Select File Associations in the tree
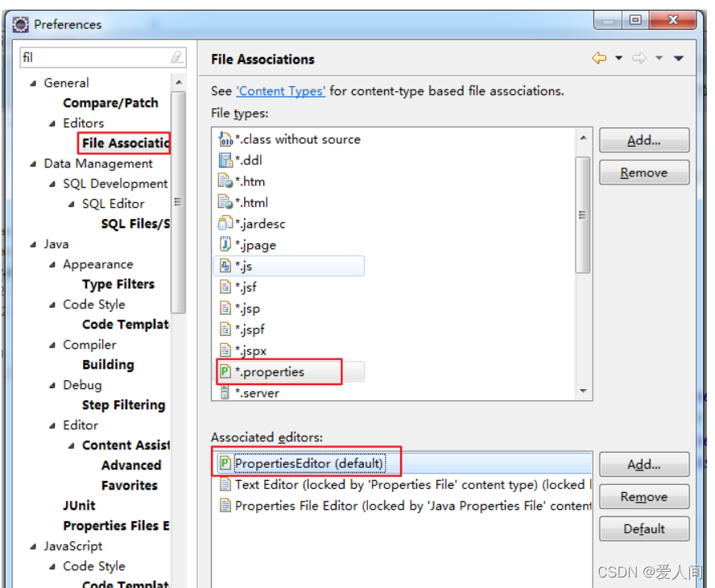Viewport: 715px width, 588px height. coord(126,143)
